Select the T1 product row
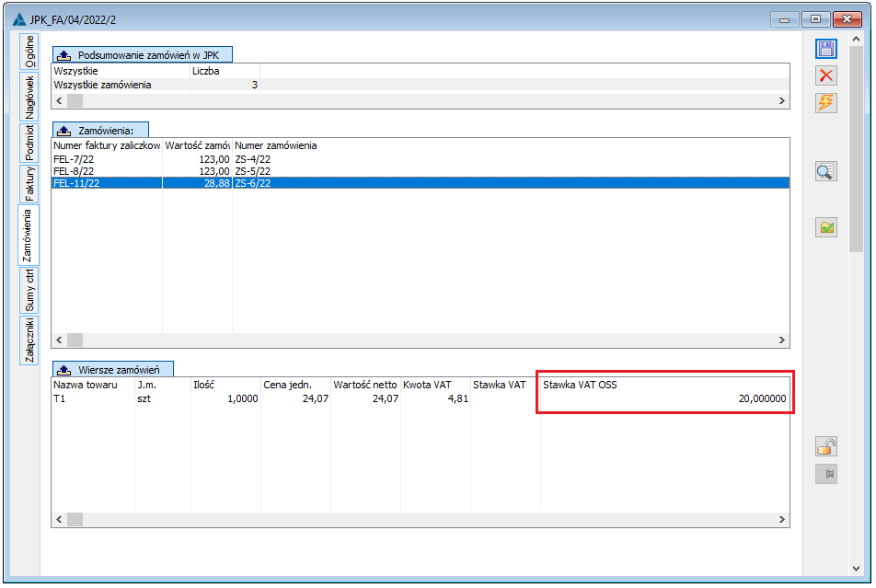Viewport: 876px width, 588px height. click(x=421, y=398)
